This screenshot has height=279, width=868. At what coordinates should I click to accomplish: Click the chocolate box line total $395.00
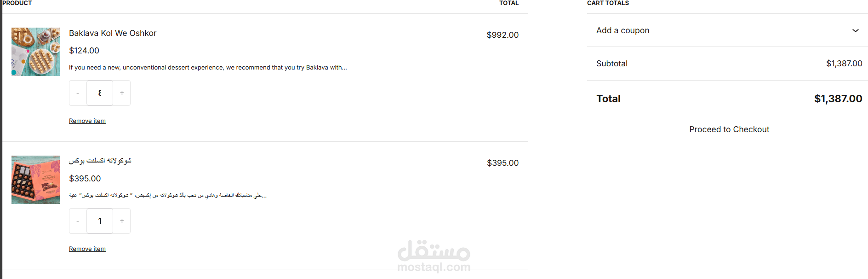point(503,163)
